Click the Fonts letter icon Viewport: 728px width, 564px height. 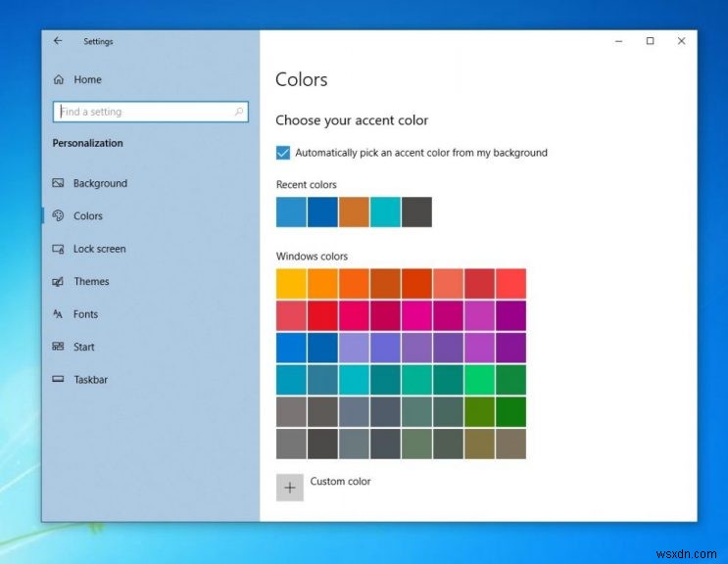point(58,314)
